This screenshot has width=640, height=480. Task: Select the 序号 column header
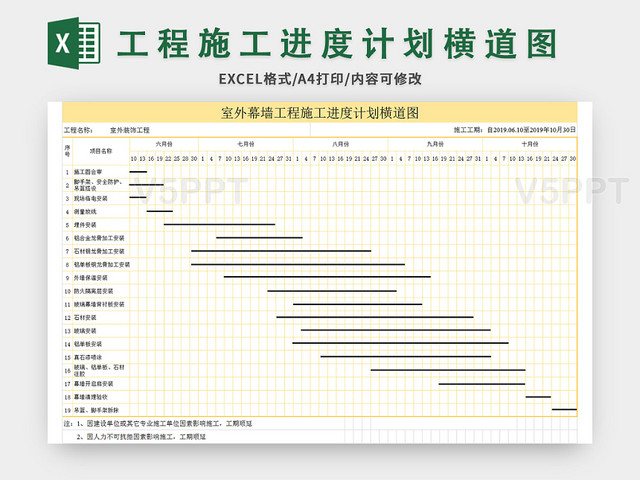(67, 151)
